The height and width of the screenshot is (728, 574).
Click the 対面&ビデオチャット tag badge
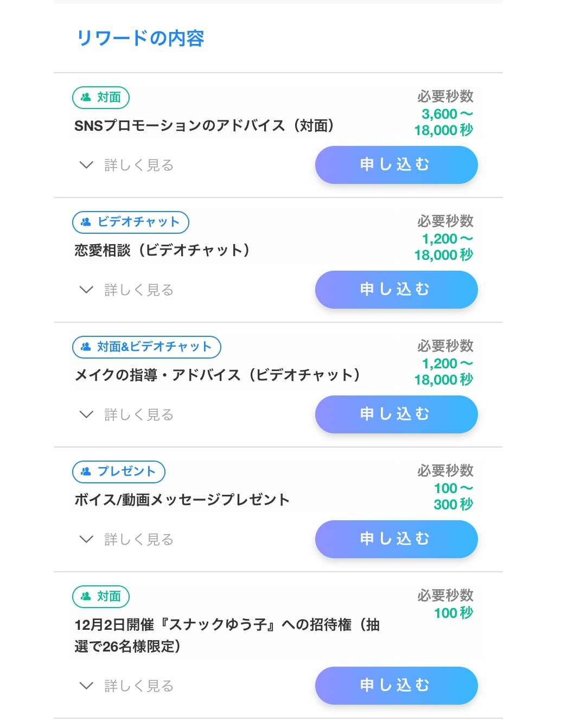pyautogui.click(x=146, y=347)
